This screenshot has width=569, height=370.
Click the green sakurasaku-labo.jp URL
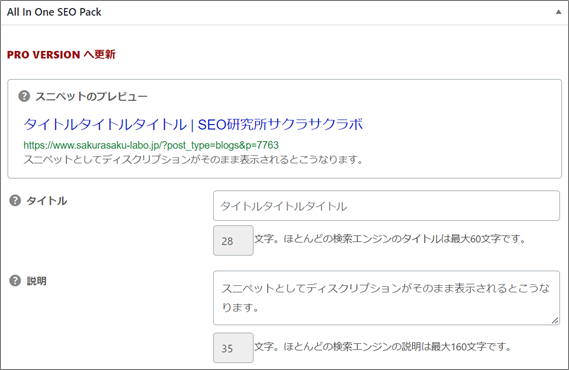click(151, 145)
